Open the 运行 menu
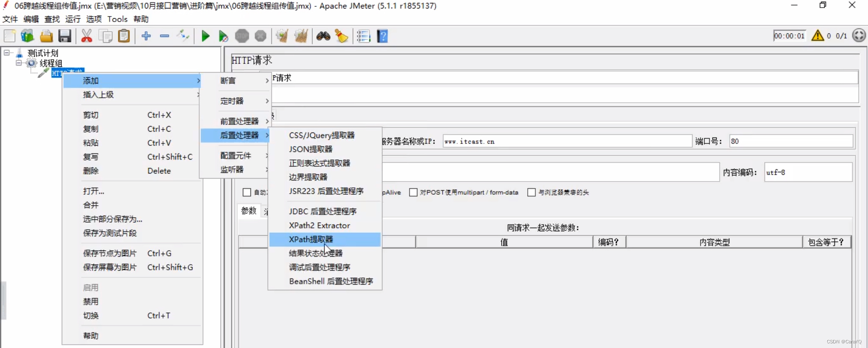The width and height of the screenshot is (868, 348). [73, 19]
